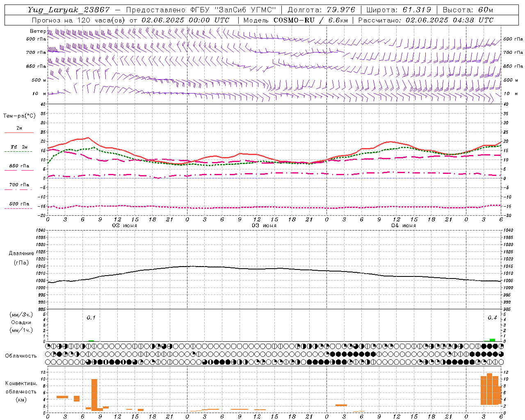Image resolution: width=525 pixels, height=420 pixels.
Task: Click the Осадки panel label
Action: click(21, 322)
